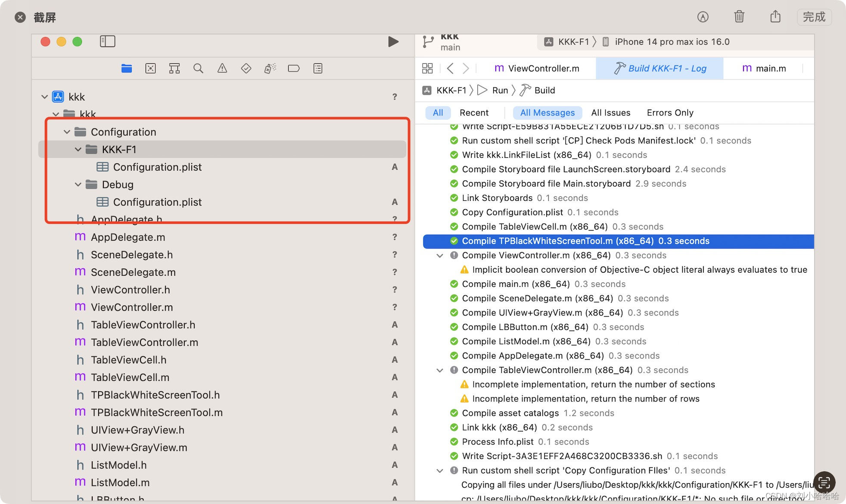846x504 pixels.
Task: Click the share icon in preview bar
Action: [x=775, y=16]
